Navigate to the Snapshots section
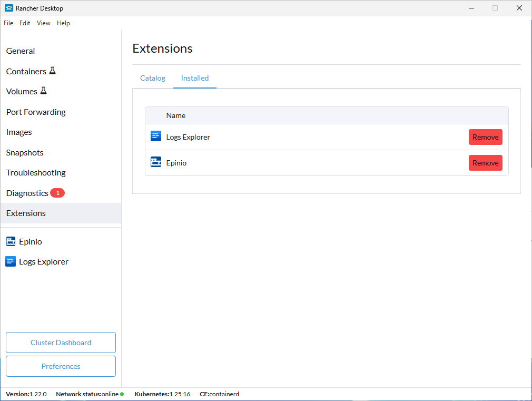 [x=25, y=152]
